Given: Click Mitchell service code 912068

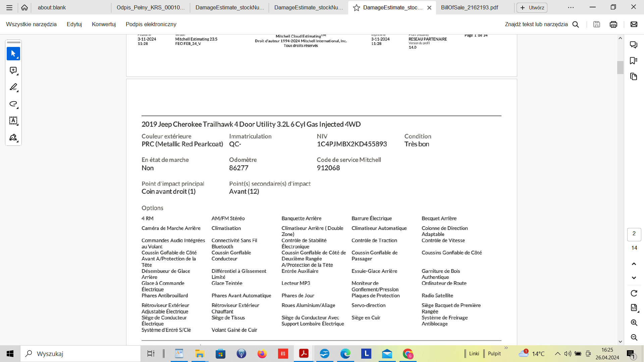Looking at the screenshot, I should tap(328, 168).
